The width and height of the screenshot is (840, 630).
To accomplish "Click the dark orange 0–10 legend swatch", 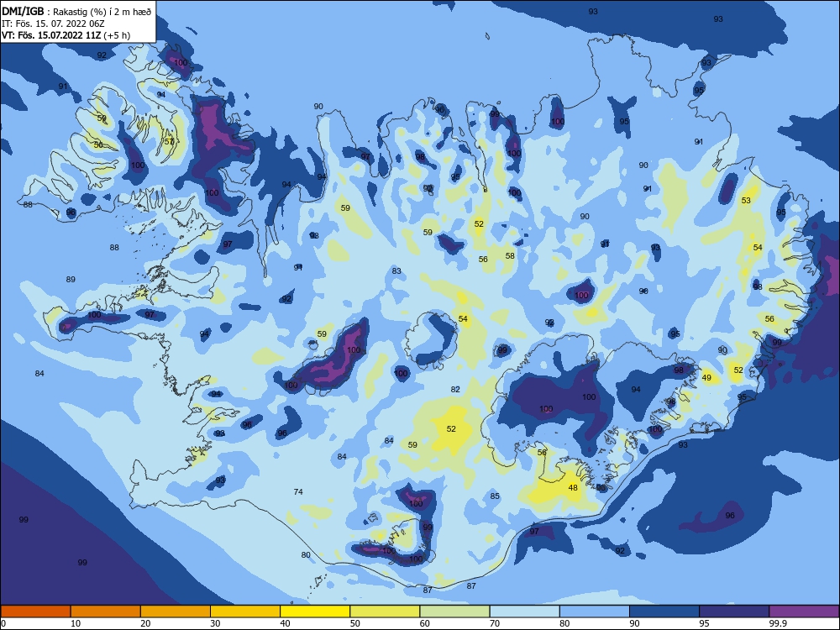I will (35, 612).
